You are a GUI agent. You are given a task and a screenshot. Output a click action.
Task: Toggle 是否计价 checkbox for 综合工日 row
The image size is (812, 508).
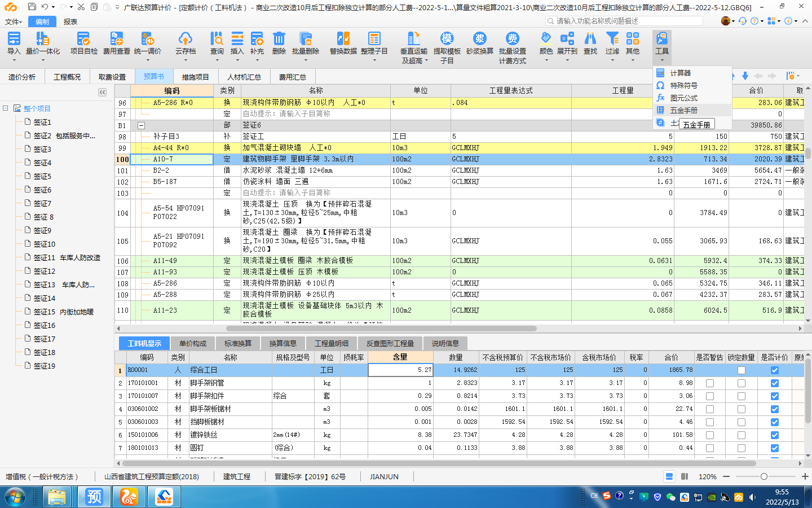click(x=775, y=370)
